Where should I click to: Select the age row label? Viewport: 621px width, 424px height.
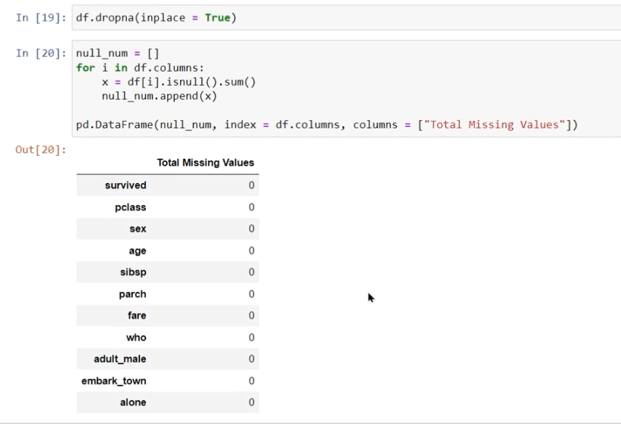[137, 251]
